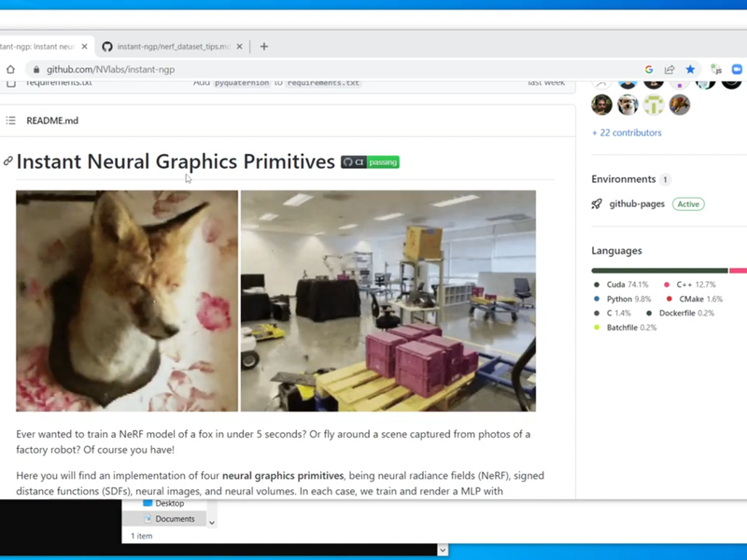Click the first contributor avatar, second row
This screenshot has width=747, height=560.
click(x=601, y=105)
